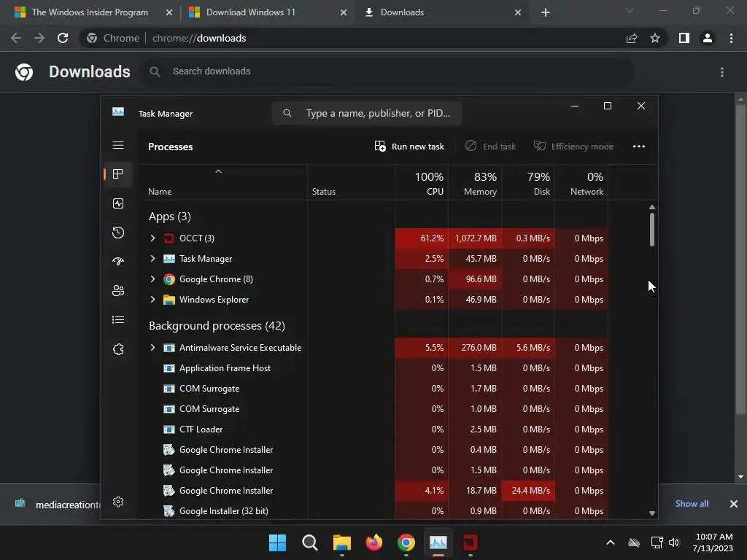Open Chrome profile avatar menu

[x=708, y=38]
